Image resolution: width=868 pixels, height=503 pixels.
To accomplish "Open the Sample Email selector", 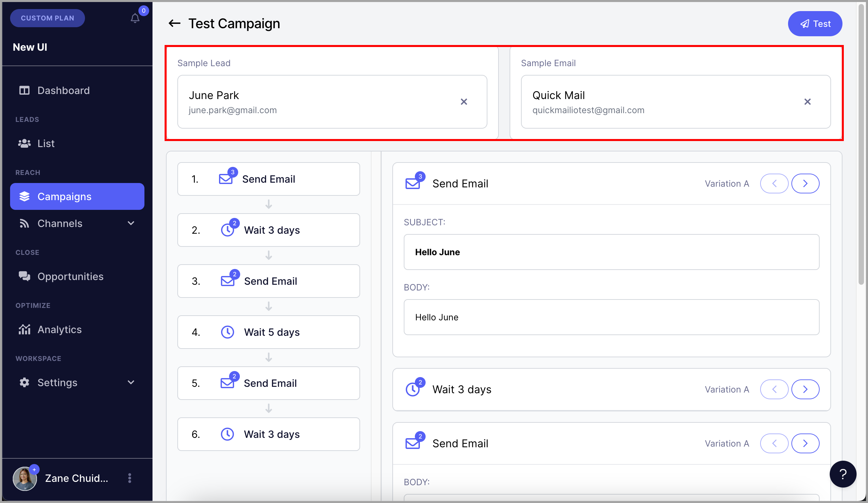I will [676, 101].
